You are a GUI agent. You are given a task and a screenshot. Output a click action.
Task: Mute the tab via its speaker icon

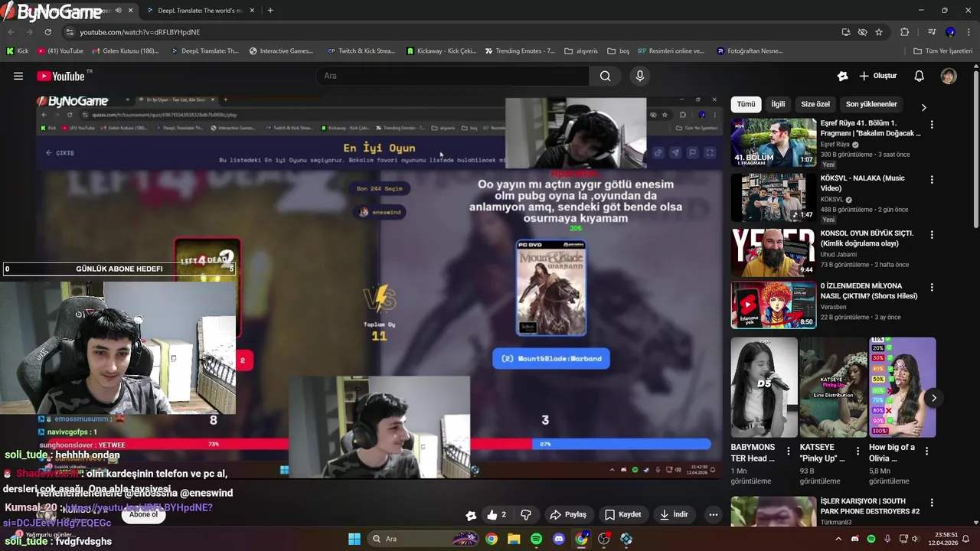click(117, 11)
